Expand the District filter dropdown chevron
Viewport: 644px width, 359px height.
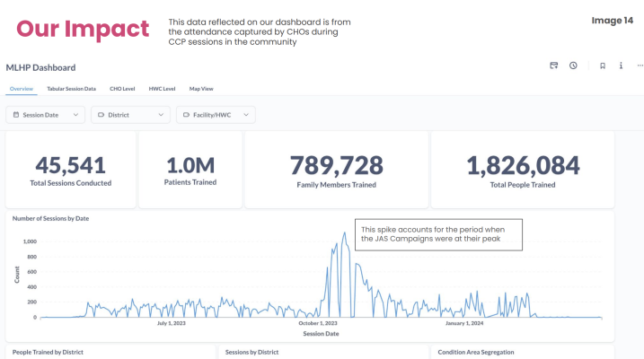[x=161, y=115]
